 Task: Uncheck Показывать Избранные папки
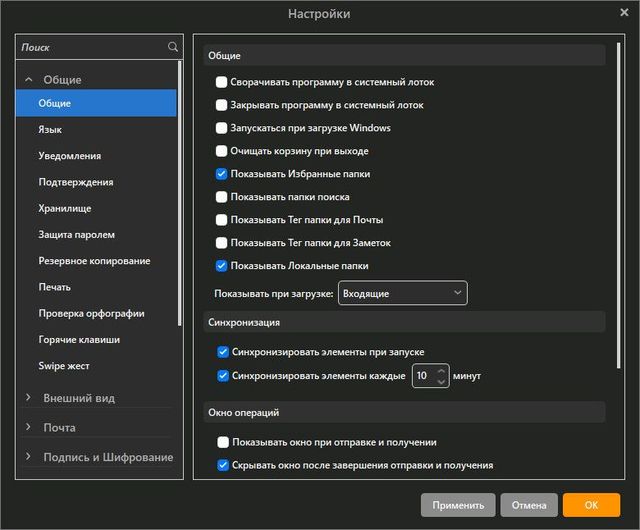[x=222, y=174]
